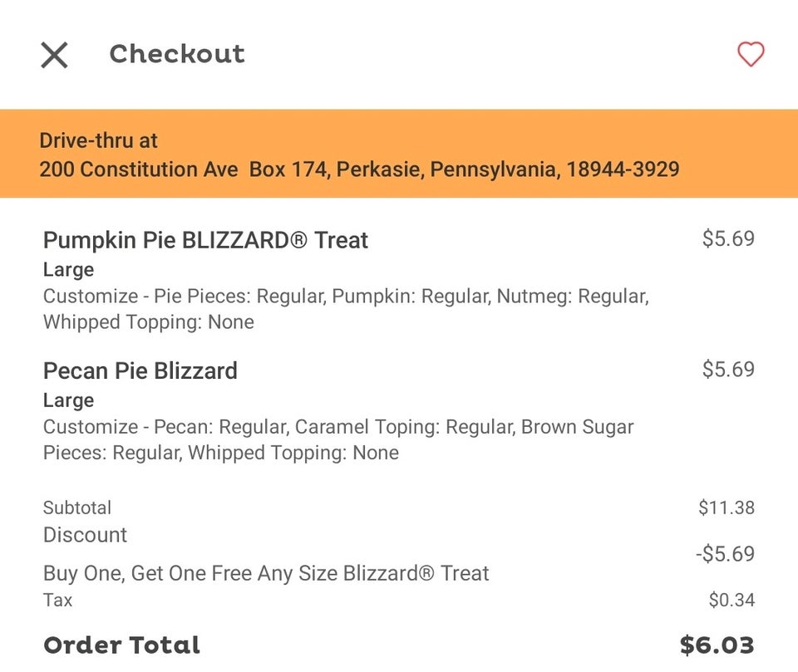
Task: Click the Subtotal label
Action: (77, 508)
